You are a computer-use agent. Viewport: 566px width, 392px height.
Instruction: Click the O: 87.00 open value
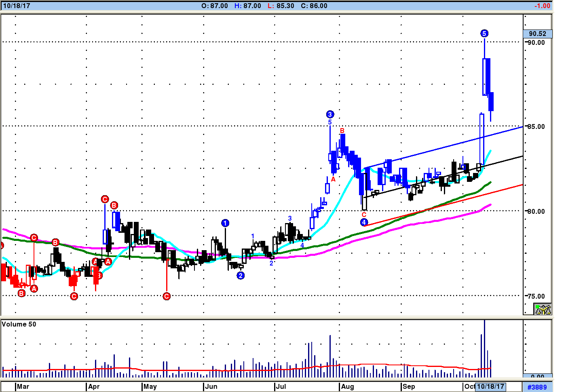[x=215, y=6]
